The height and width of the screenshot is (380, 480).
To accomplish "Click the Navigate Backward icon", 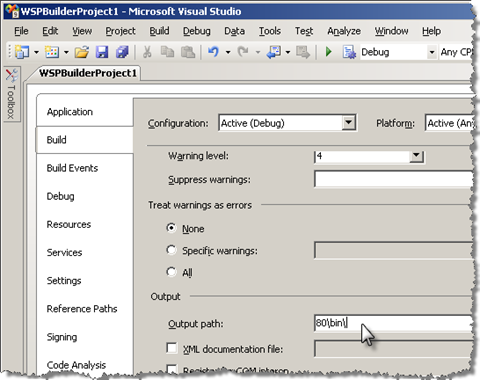I will pyautogui.click(x=274, y=52).
